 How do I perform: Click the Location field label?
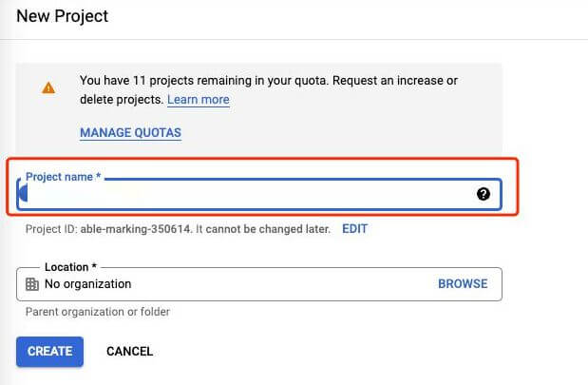pos(70,268)
